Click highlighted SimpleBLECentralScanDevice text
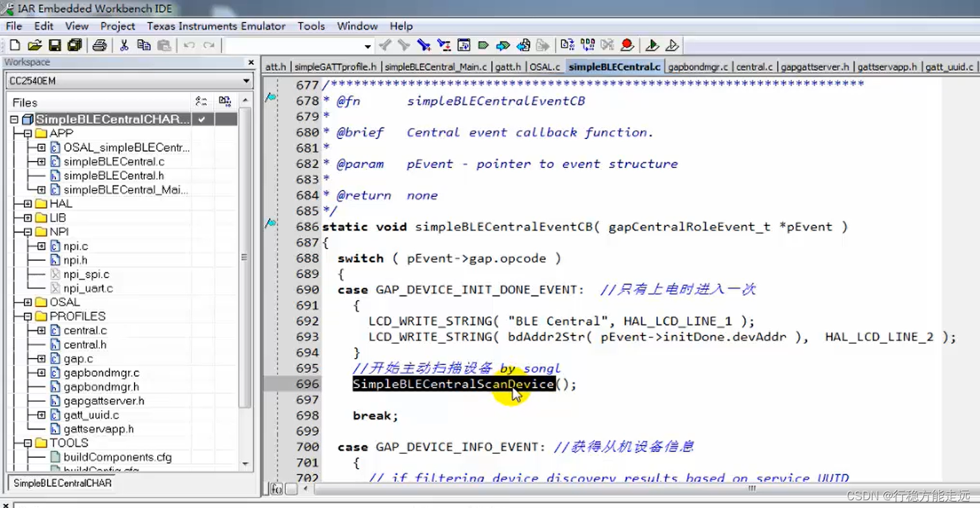The image size is (980, 508). 453,384
